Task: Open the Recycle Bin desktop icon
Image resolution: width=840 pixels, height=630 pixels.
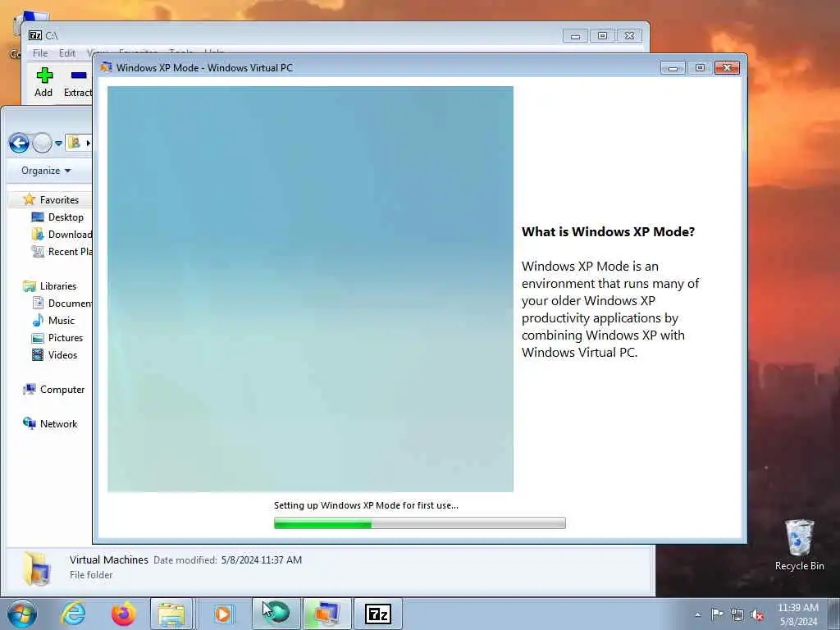Action: point(799,545)
